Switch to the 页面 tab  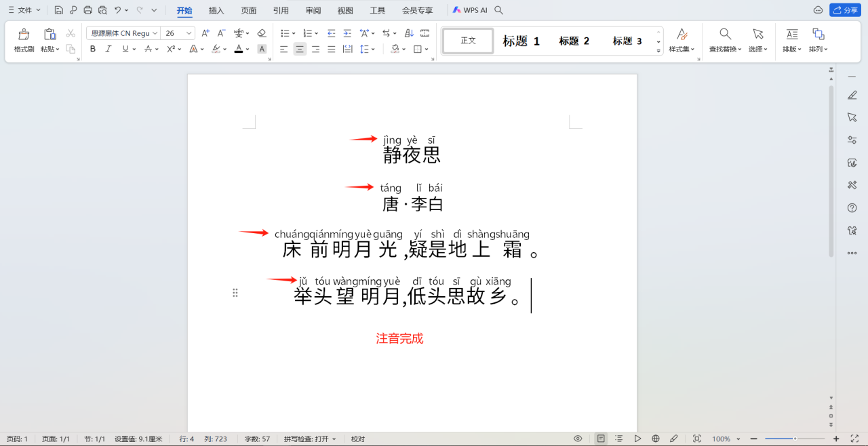(x=249, y=10)
